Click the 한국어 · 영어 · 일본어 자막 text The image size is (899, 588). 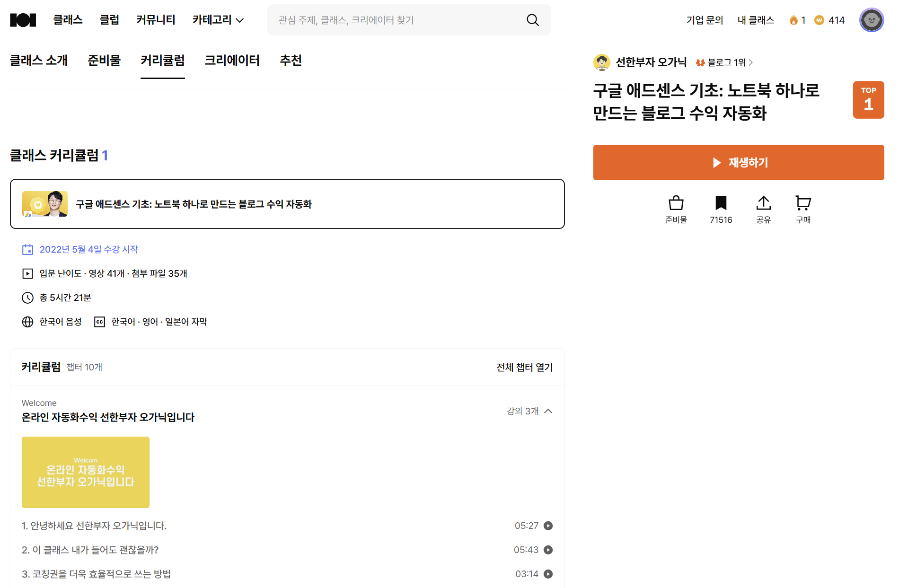pyautogui.click(x=159, y=322)
